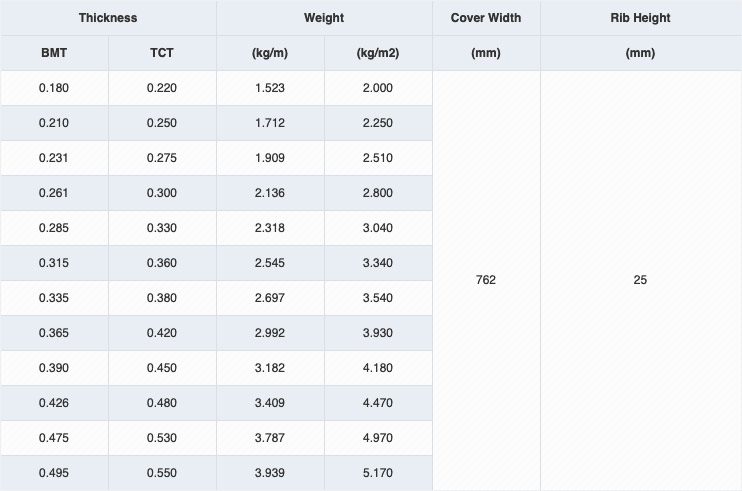Select BMT value 0.285
The width and height of the screenshot is (742, 491).
[54, 228]
